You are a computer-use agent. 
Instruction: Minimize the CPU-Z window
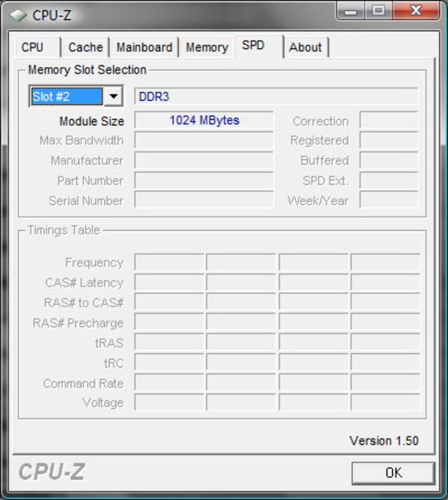(351, 12)
